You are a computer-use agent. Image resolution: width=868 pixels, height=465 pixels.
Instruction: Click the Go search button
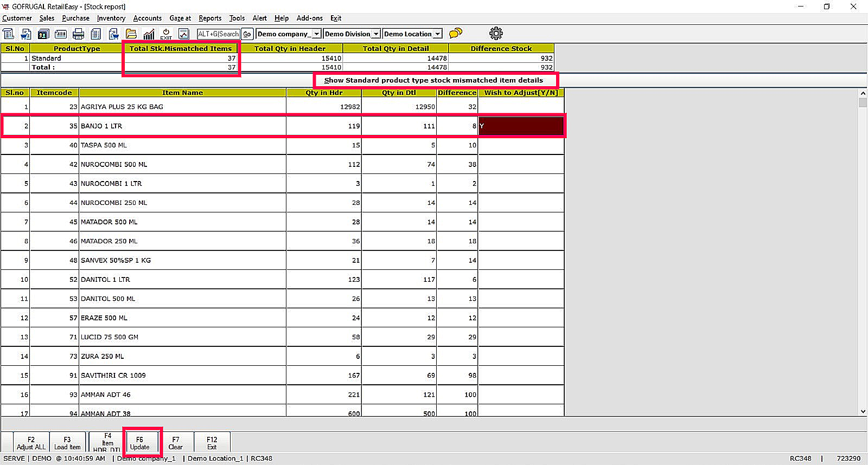247,34
